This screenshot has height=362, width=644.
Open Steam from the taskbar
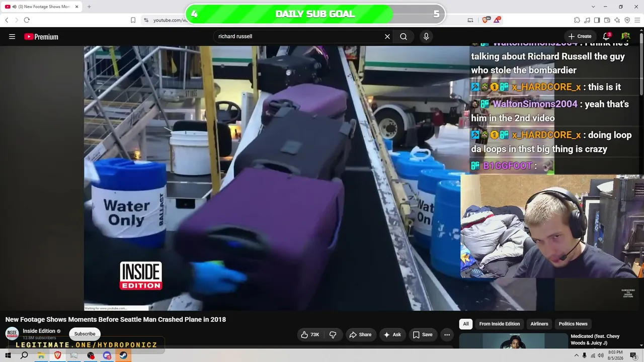tap(123, 355)
